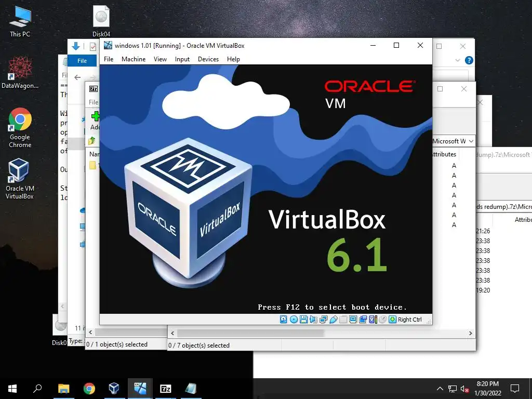
Task: Click the muted volume icon in system tray
Action: pos(464,389)
